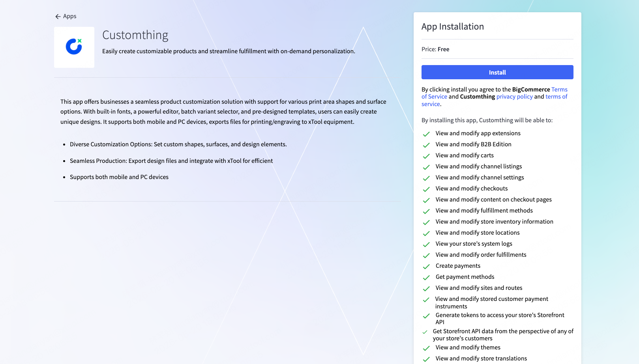Click checkmark beside 'View and modify channel listings'
This screenshot has height=364, width=639.
coord(426,167)
